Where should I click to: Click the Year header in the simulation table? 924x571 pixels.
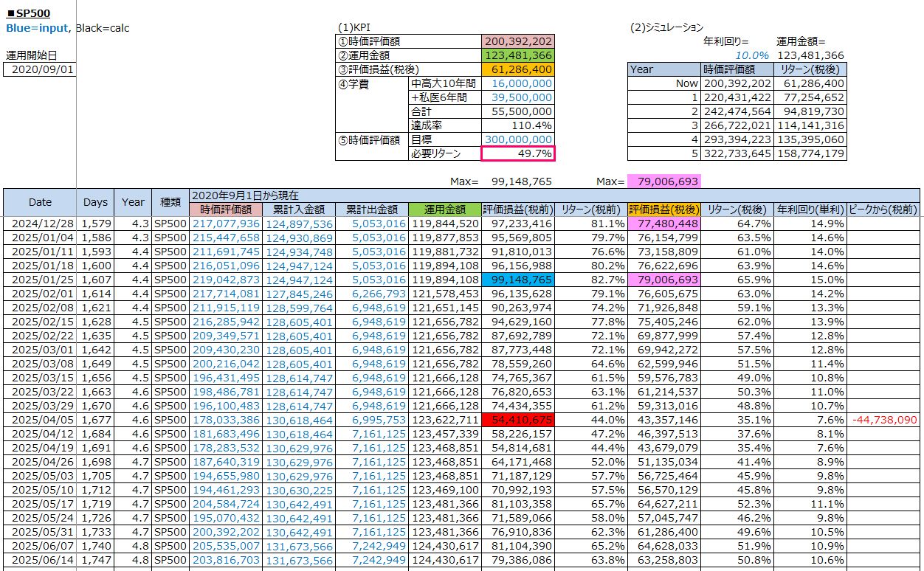tap(663, 69)
